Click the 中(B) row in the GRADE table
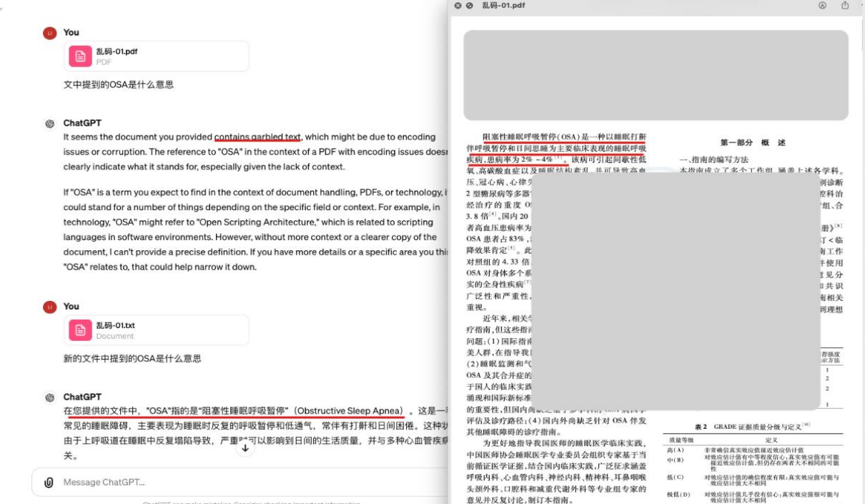This screenshot has height=504, width=865. point(754,463)
